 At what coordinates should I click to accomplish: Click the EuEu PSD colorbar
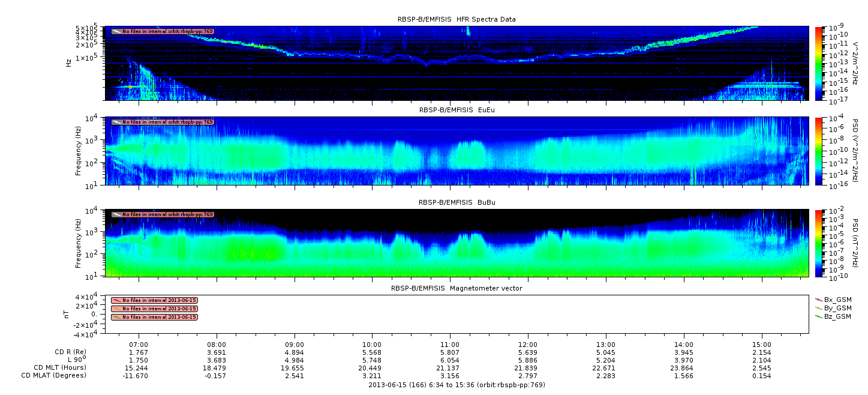[818, 151]
